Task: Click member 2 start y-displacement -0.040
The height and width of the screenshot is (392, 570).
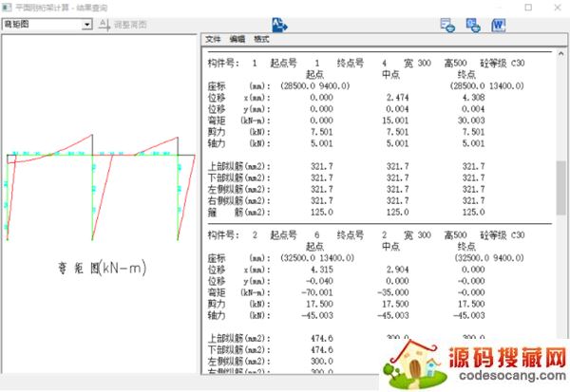Action: [x=319, y=281]
